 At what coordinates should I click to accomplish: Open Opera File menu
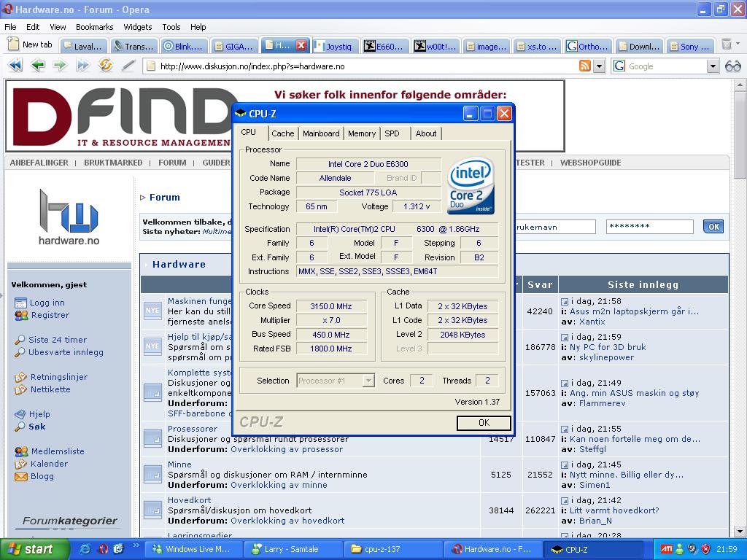point(10,27)
